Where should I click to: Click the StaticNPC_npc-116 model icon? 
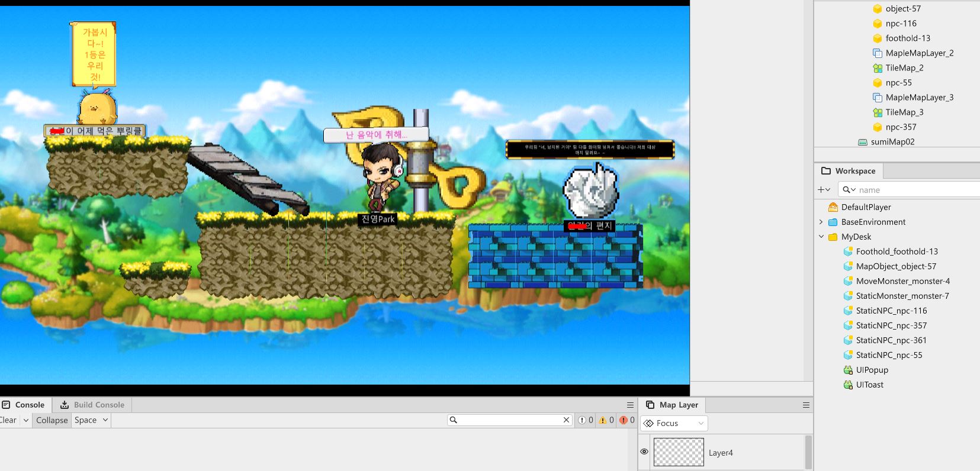pyautogui.click(x=848, y=311)
